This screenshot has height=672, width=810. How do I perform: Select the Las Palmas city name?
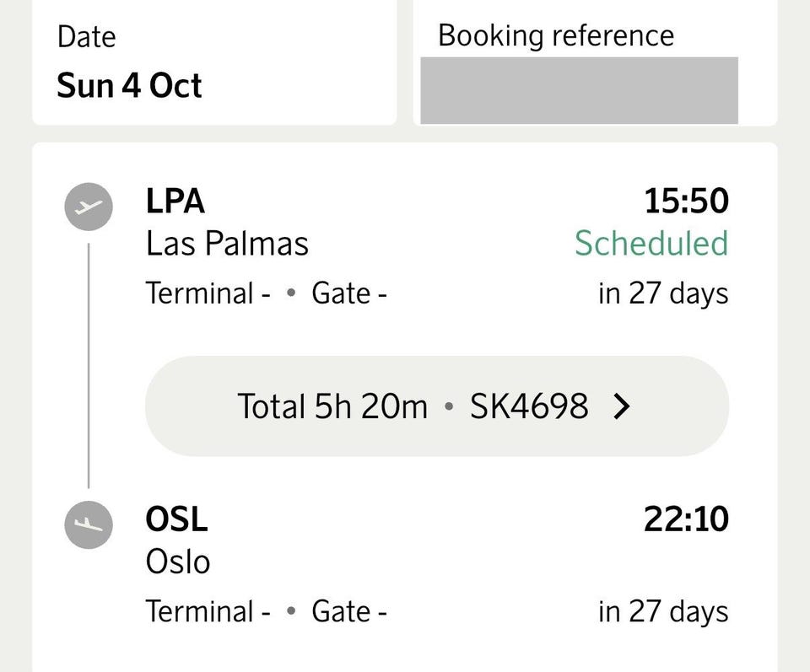227,244
